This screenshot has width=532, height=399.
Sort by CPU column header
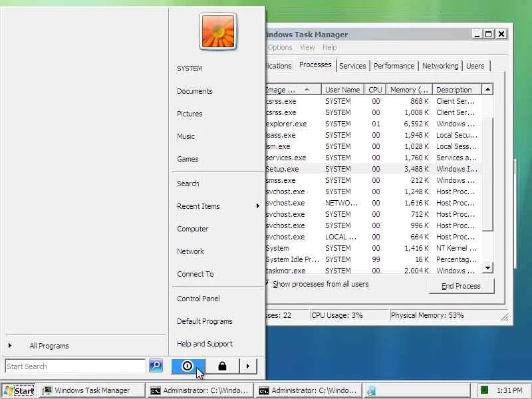pyautogui.click(x=375, y=90)
